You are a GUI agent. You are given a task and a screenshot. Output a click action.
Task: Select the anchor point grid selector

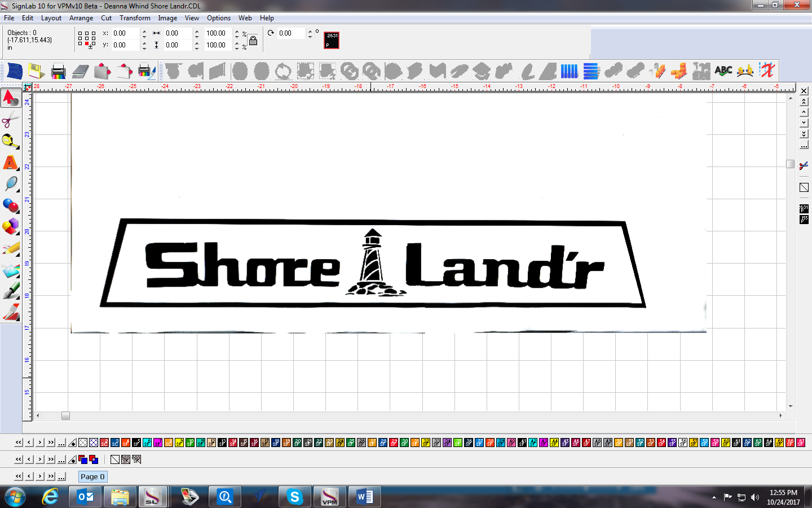tap(87, 39)
